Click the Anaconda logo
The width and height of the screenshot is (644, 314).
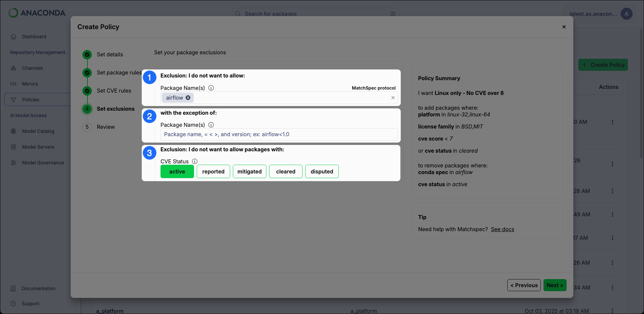[38, 13]
